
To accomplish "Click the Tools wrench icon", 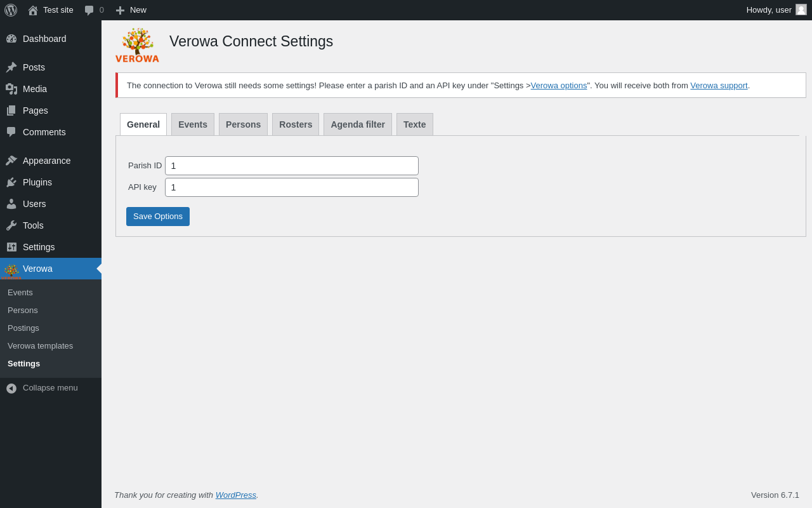I will tap(11, 225).
